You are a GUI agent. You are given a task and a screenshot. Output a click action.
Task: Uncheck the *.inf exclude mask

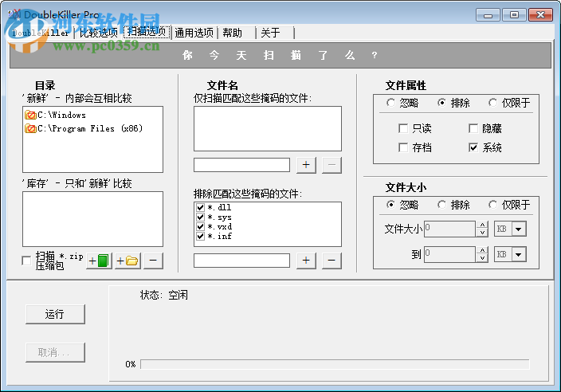200,236
